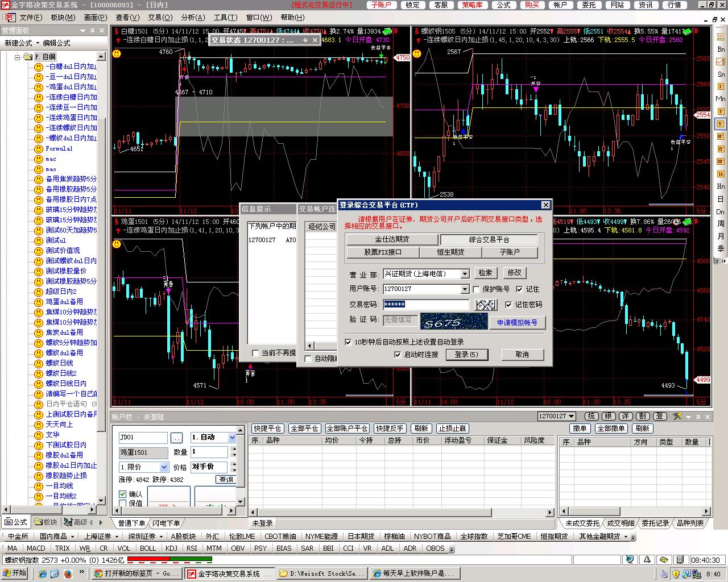Viewport: 728px width, 582px height.
Task: Select the 1-minute period icon
Action: tap(721, 86)
